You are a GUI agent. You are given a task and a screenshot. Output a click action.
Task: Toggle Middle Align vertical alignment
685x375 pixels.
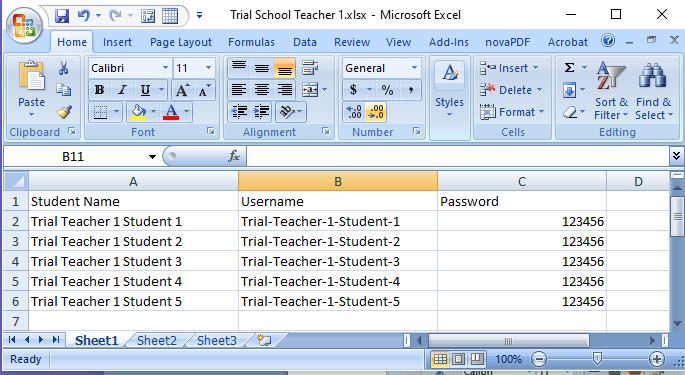[x=262, y=68]
